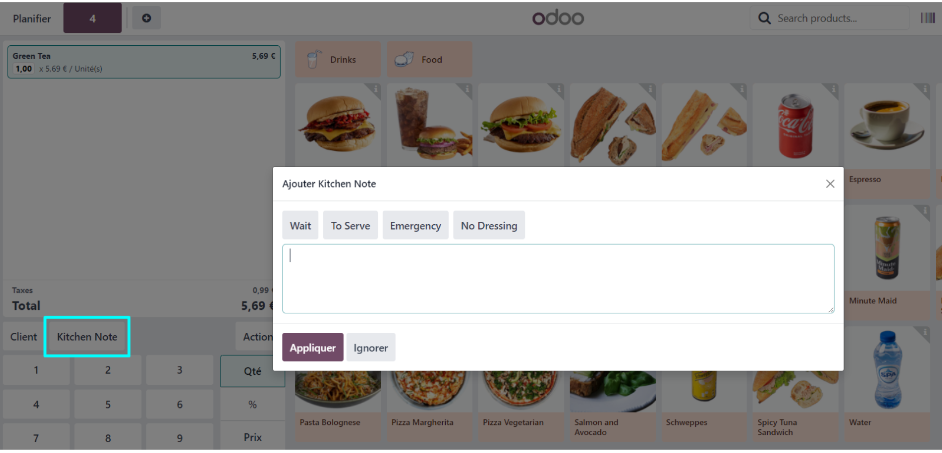This screenshot has height=453, width=942.
Task: Click the Ignorer button
Action: [371, 347]
